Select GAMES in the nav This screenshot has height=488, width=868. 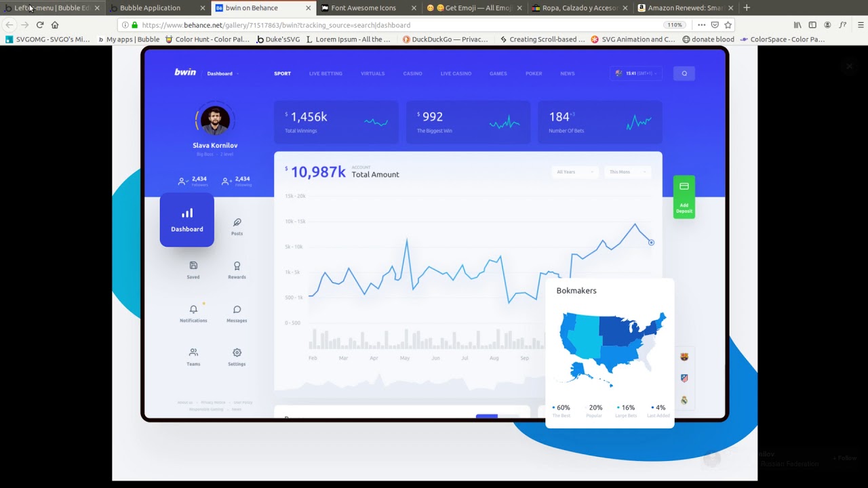(498, 73)
